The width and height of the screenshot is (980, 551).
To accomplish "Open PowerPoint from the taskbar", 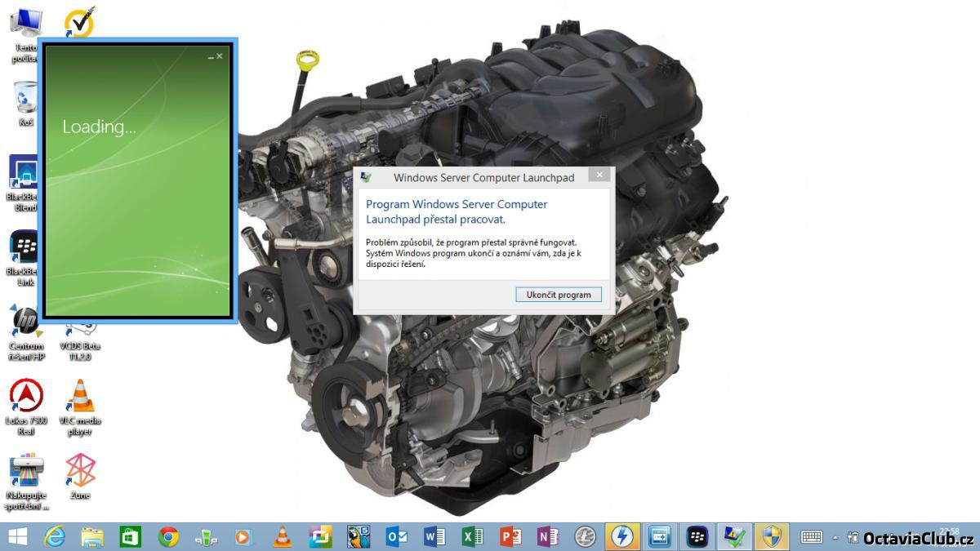I will [x=510, y=536].
